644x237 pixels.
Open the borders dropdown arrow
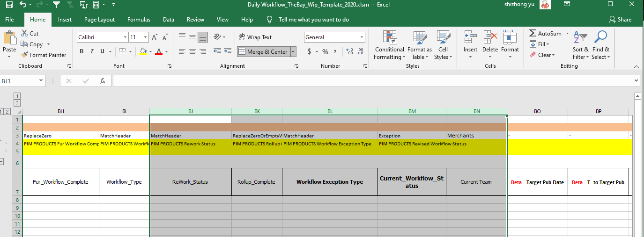click(130, 51)
